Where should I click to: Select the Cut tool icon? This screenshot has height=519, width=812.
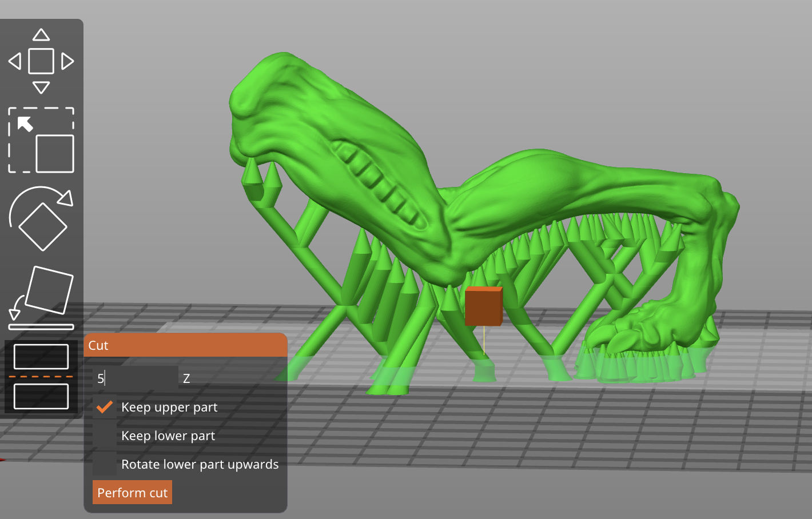tap(41, 377)
